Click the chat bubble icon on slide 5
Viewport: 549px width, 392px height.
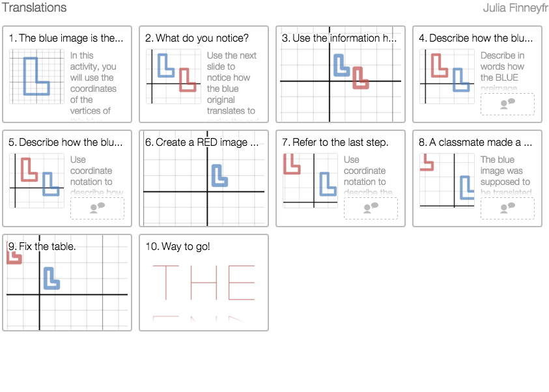pyautogui.click(x=97, y=208)
